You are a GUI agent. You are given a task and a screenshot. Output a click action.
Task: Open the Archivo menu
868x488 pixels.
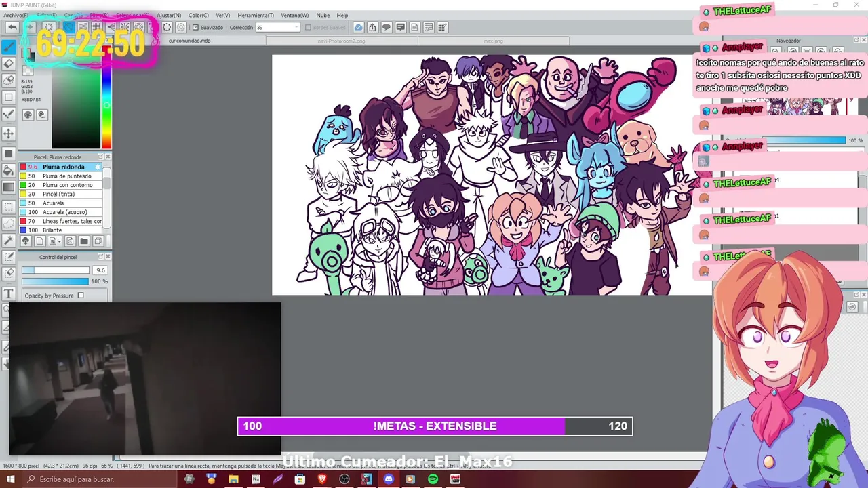[x=16, y=15]
